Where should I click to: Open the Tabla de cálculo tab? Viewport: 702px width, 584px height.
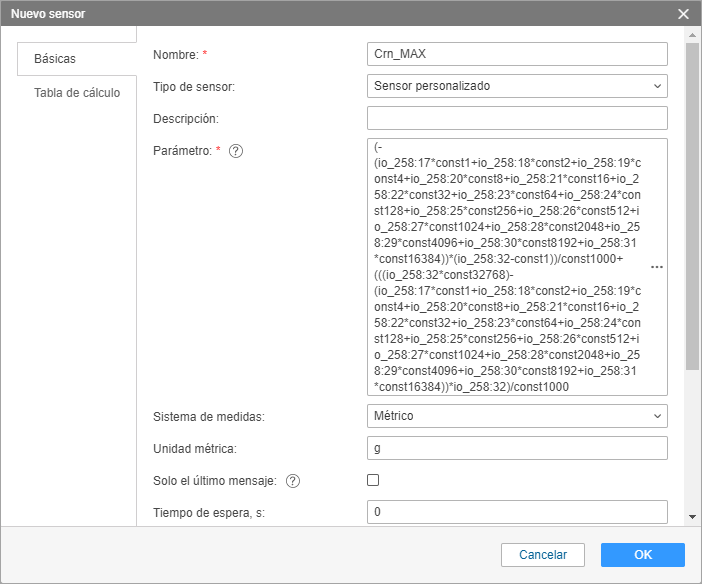click(x=77, y=93)
